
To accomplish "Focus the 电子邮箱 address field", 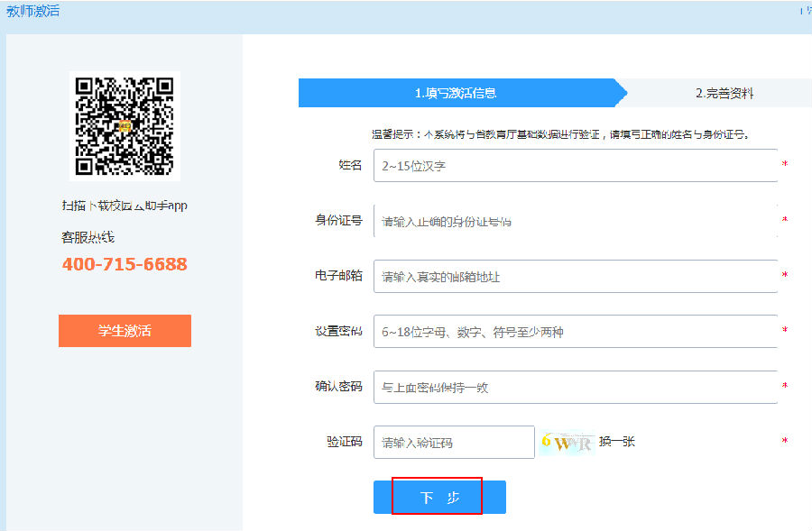I will tap(575, 277).
